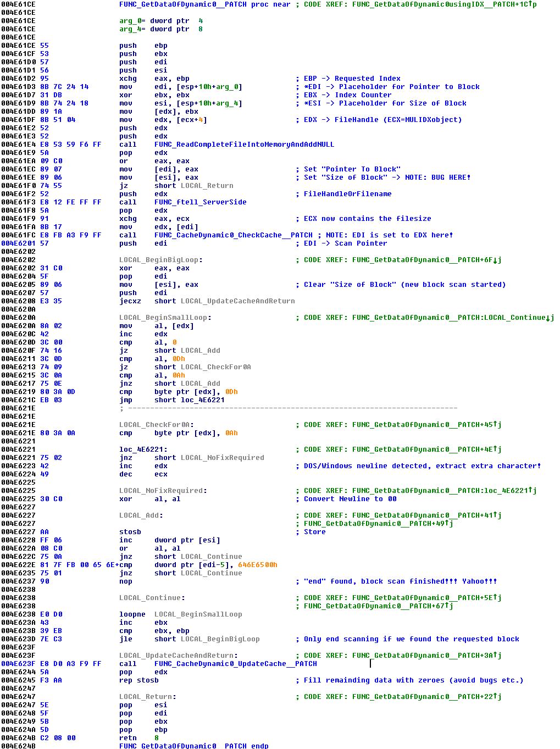Screen dimensions: 560x749
Task: Select the LOCAL_UpdateCacheAndReturn label definition
Action: pyautogui.click(x=178, y=656)
